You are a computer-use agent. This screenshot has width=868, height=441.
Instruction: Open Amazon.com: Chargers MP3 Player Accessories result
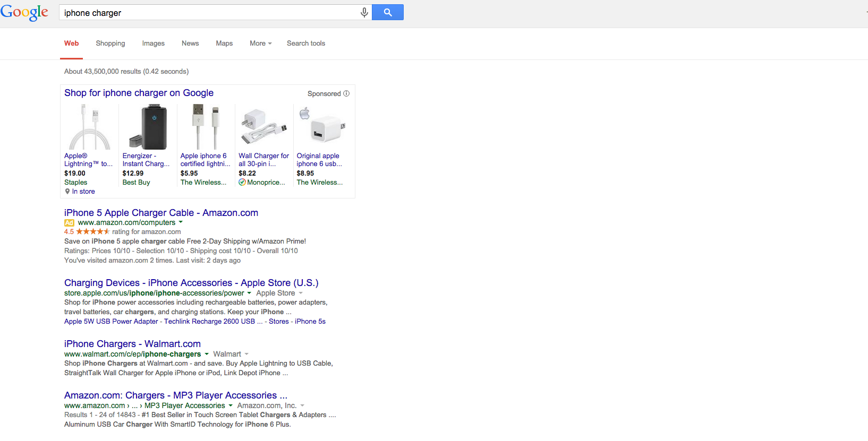(176, 395)
